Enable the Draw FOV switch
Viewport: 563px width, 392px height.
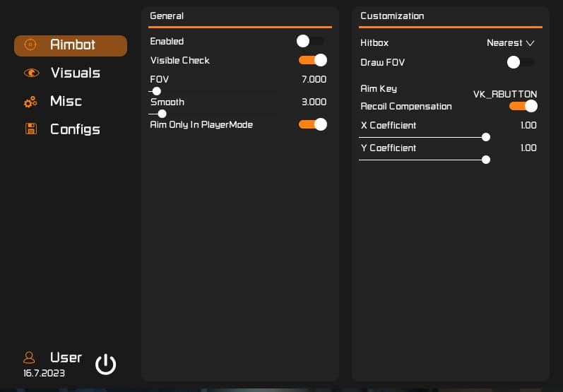click(x=521, y=62)
